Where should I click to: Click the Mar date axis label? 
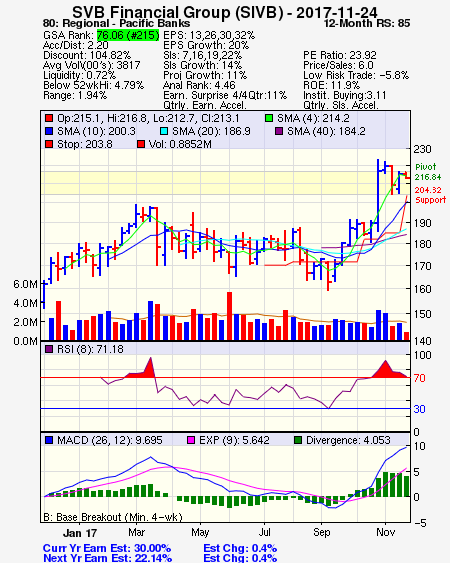tap(136, 532)
